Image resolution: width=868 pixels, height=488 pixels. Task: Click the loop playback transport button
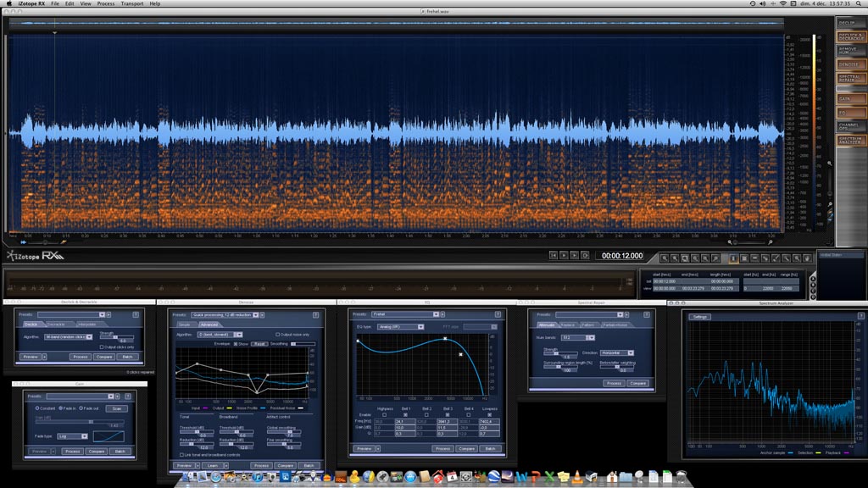click(x=585, y=256)
